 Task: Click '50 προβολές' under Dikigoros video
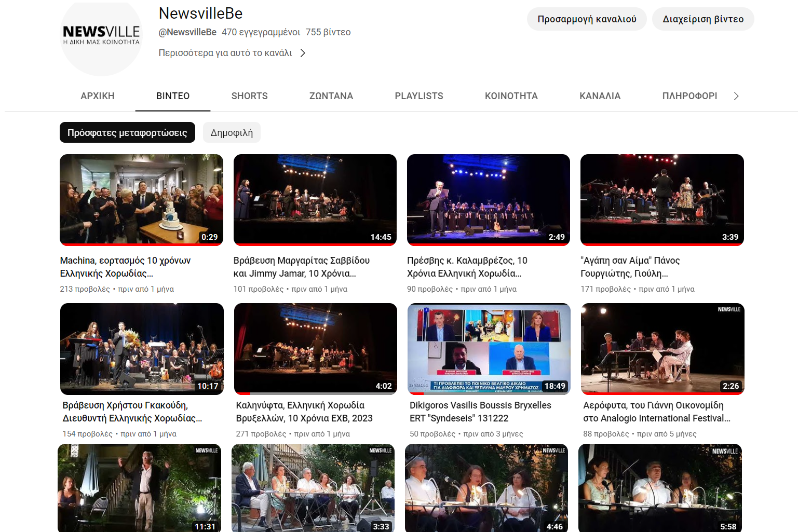pyautogui.click(x=432, y=434)
